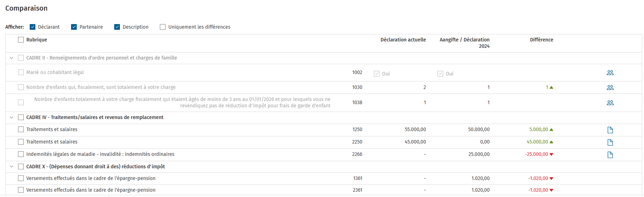The height and width of the screenshot is (197, 644).
Task: Click CADRE IV Traitements/salaires label
Action: [95, 117]
